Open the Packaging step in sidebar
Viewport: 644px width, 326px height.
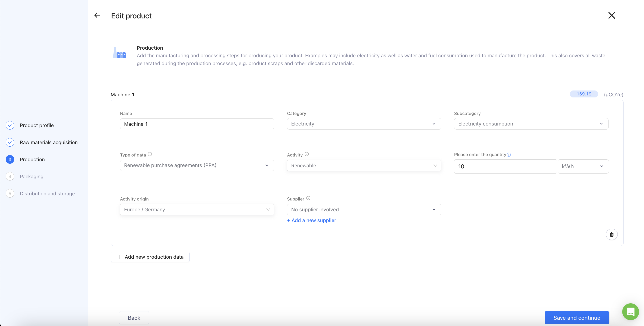coord(31,176)
